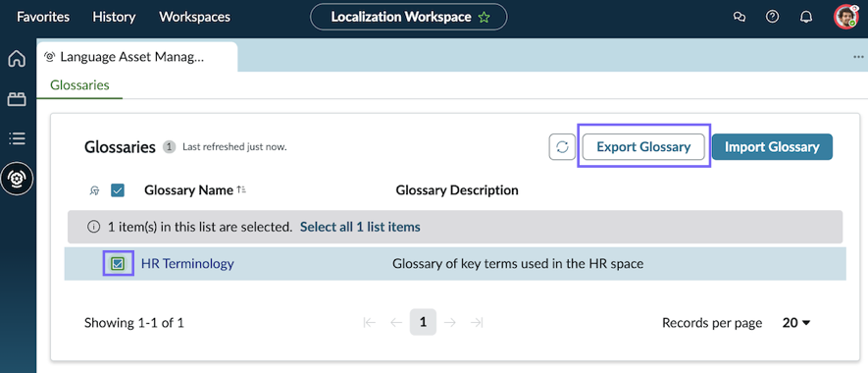This screenshot has width=868, height=373.
Task: Open the History menu
Action: 114,18
